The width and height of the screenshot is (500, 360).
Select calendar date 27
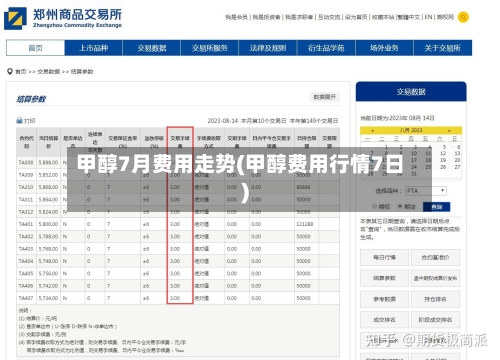point(457,167)
